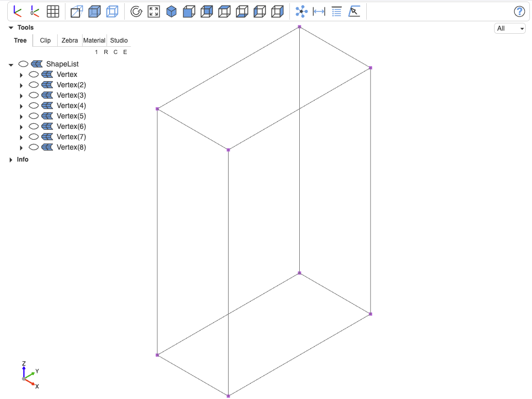The width and height of the screenshot is (532, 399).
Task: Click the E button above the tree
Action: (x=125, y=52)
